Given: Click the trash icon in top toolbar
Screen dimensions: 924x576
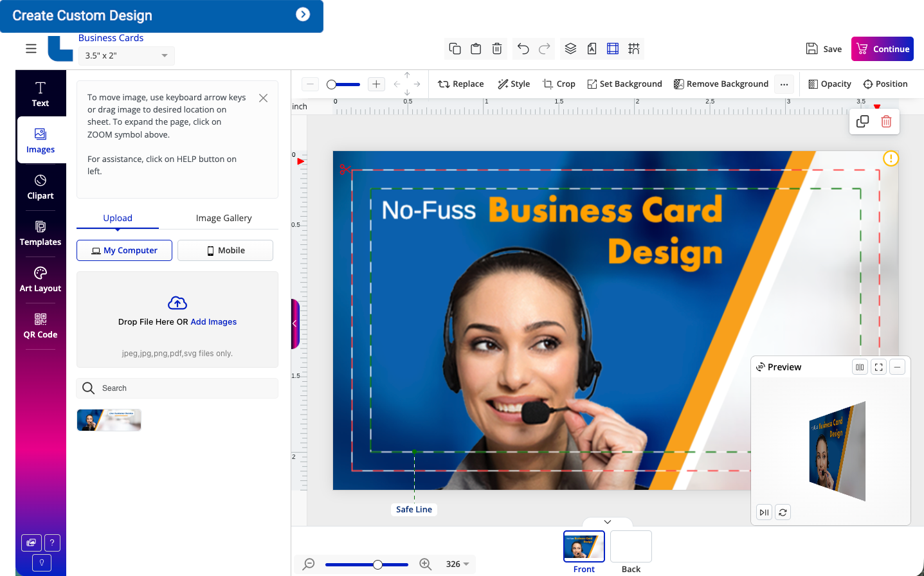Looking at the screenshot, I should [x=497, y=49].
